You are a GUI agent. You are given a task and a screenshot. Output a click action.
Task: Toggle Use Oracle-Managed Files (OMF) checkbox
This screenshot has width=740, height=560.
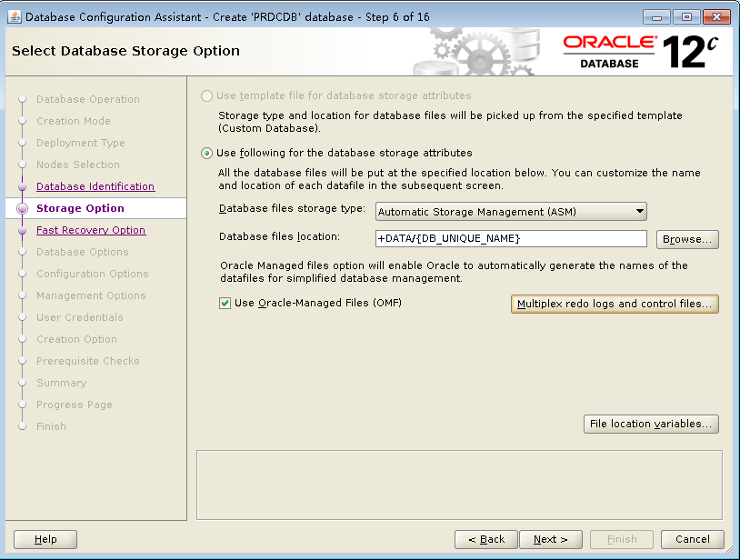point(225,303)
